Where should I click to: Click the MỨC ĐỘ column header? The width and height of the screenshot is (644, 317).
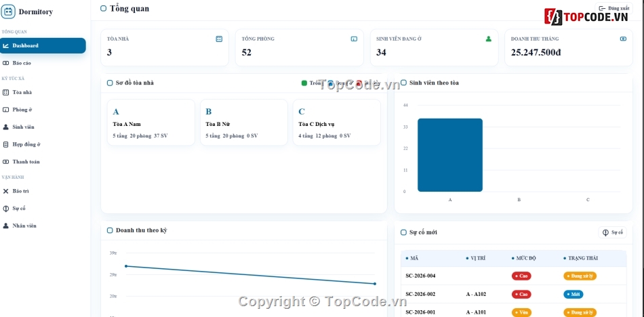click(523, 258)
